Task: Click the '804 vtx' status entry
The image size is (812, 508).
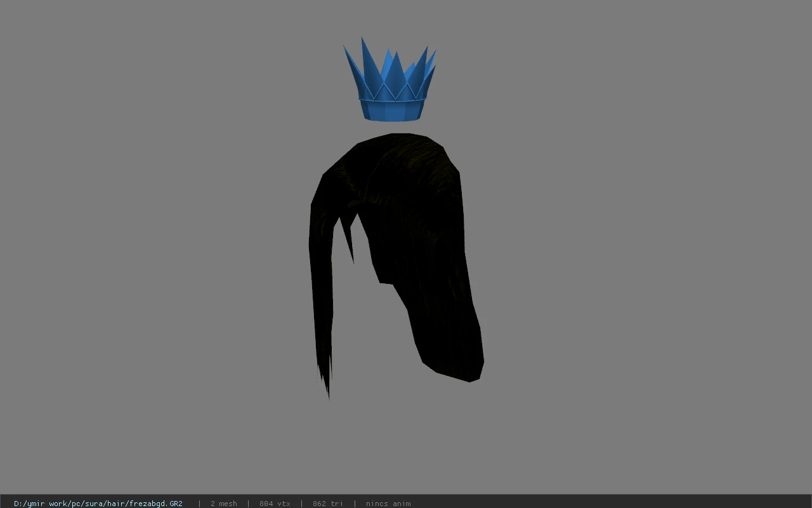Action: pos(275,504)
